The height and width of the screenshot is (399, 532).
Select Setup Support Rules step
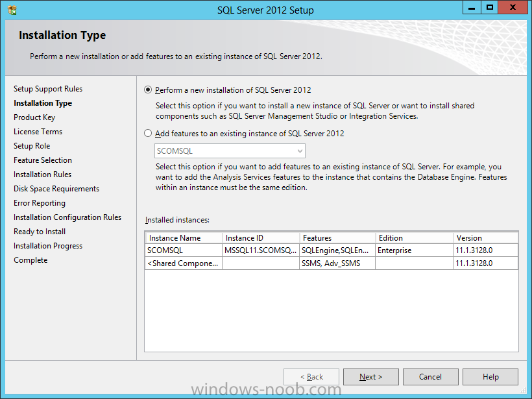(48, 89)
